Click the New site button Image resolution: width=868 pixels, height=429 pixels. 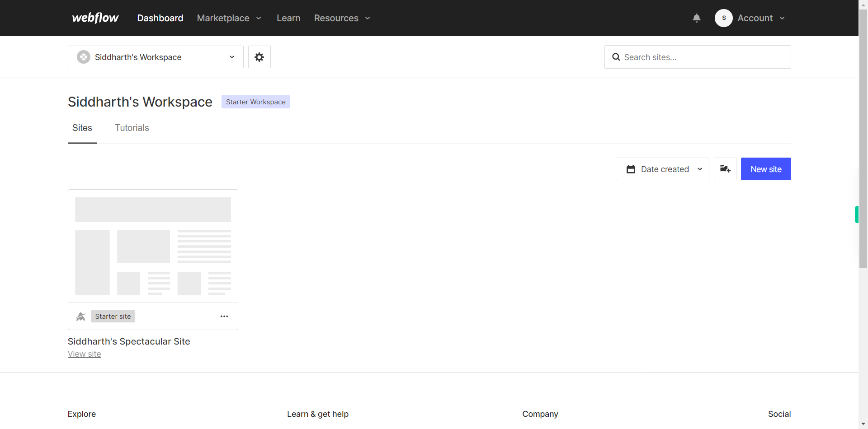766,169
